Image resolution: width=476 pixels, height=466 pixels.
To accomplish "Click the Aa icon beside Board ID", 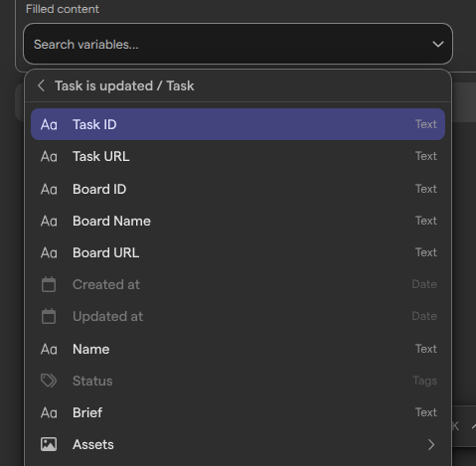I will 49,190.
